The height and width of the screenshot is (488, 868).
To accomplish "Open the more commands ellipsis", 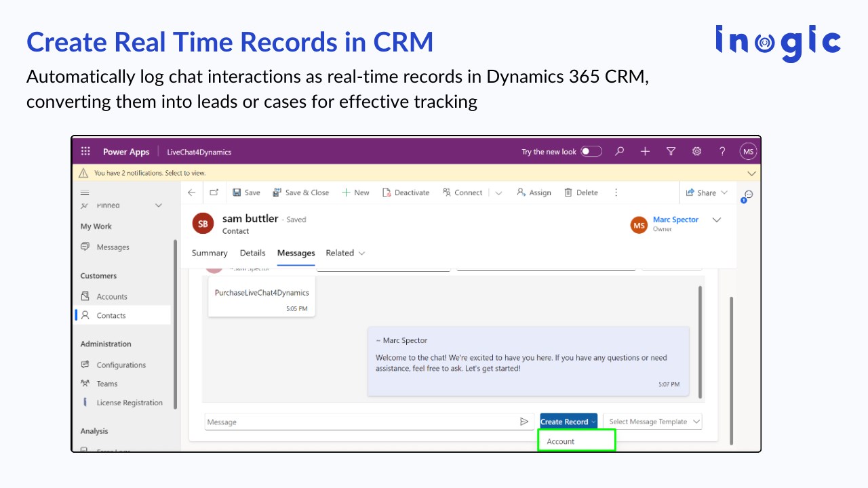I will click(616, 192).
